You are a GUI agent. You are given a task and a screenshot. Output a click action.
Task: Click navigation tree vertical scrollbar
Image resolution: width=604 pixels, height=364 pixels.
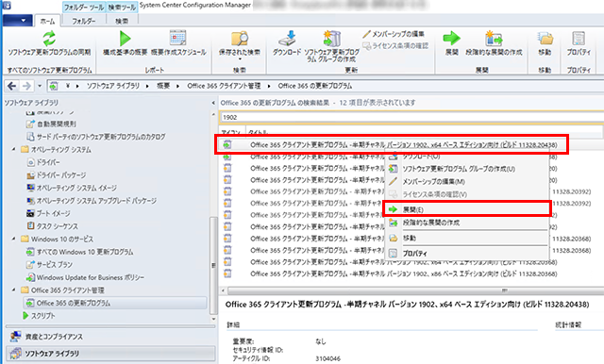(x=213, y=266)
